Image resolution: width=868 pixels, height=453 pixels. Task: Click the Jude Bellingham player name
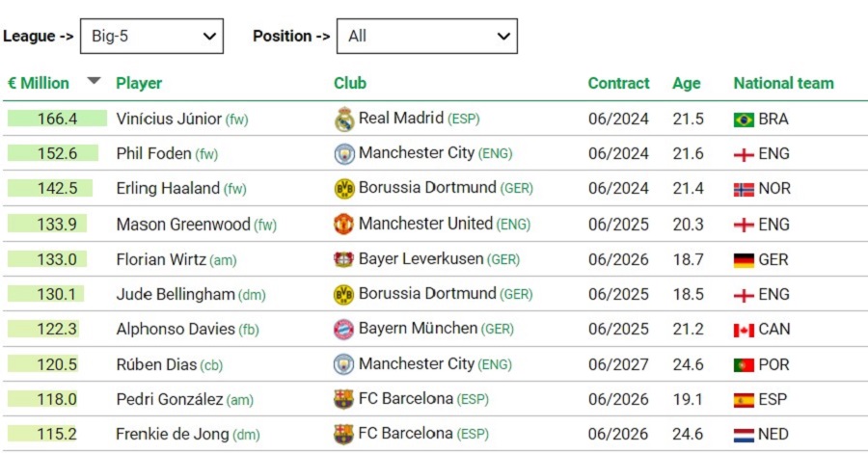click(176, 294)
